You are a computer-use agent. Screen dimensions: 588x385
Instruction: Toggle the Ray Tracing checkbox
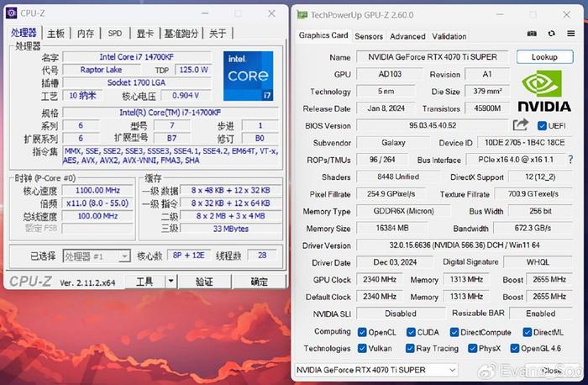click(x=410, y=348)
